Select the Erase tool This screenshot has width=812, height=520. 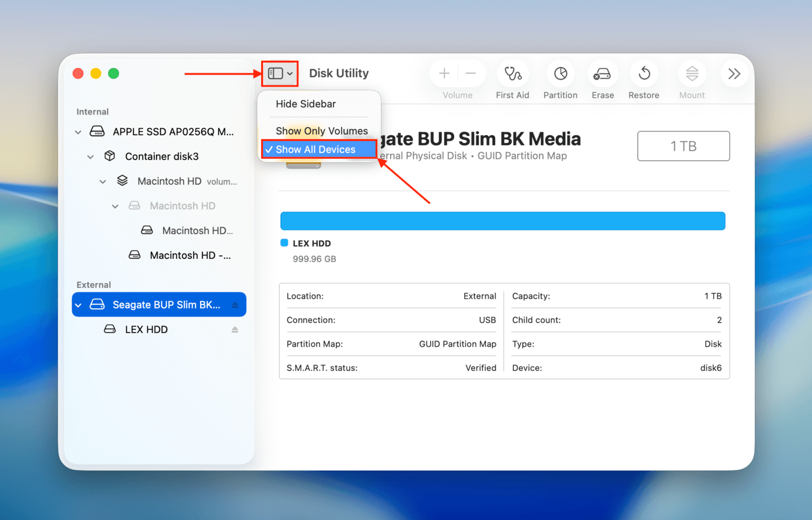click(x=602, y=73)
